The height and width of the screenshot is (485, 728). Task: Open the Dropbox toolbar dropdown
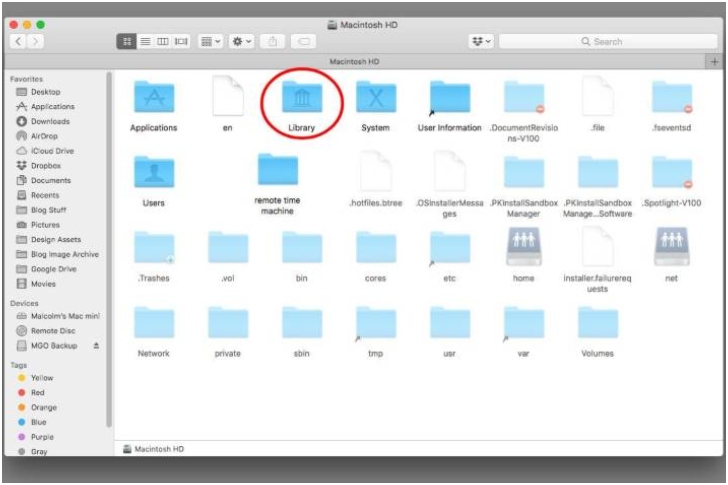pos(481,41)
